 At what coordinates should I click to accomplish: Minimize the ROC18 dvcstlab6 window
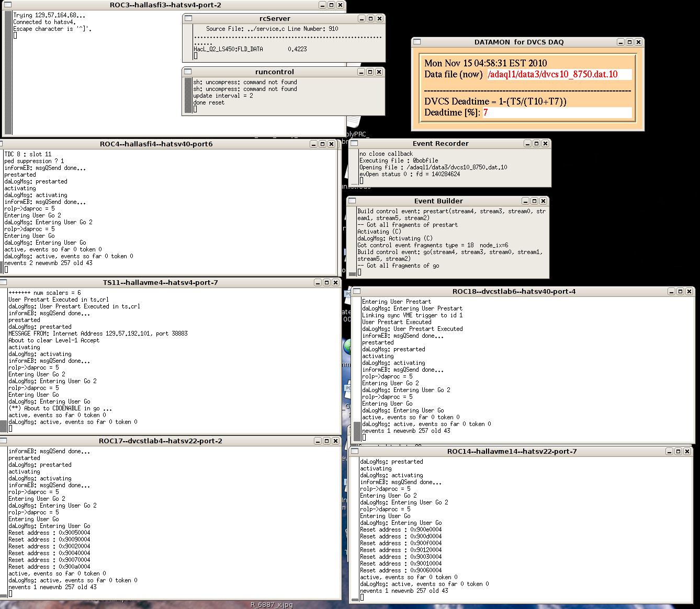tap(671, 291)
